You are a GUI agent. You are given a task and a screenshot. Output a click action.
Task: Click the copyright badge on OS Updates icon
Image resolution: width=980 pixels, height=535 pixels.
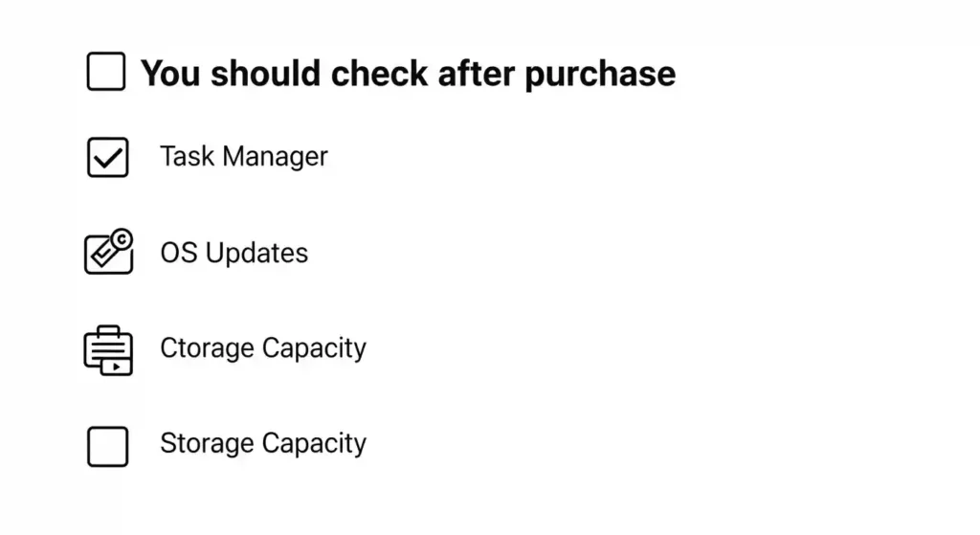[x=122, y=238]
